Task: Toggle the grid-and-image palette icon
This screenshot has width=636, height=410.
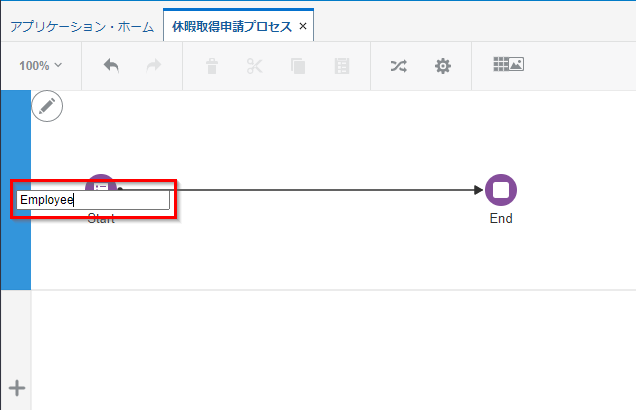Action: click(508, 65)
